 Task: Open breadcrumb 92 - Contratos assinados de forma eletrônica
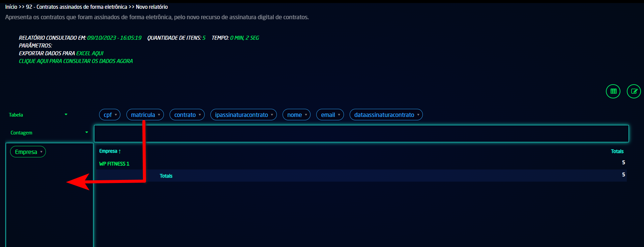click(77, 7)
